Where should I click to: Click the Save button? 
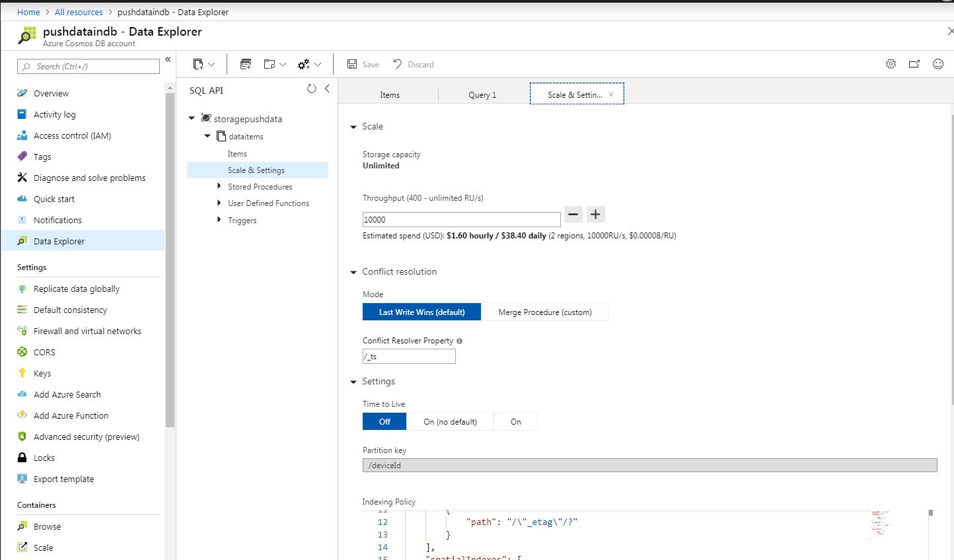[x=363, y=64]
